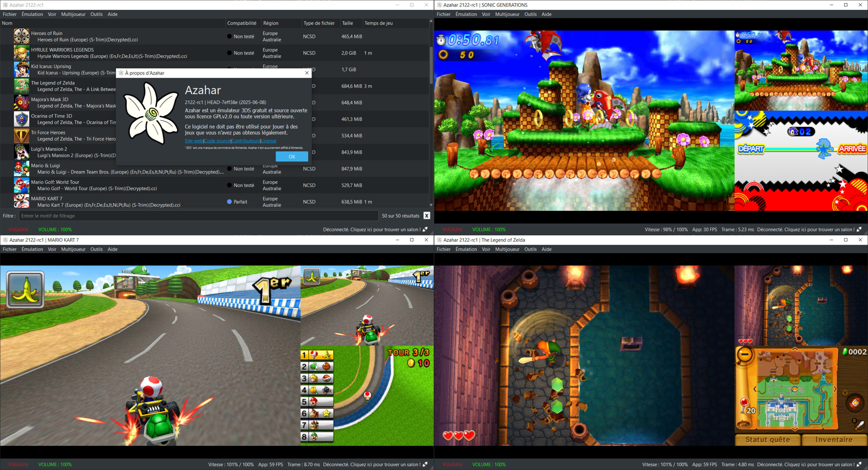Click the Ocarina of Time 3D game icon
868x470 pixels.
[x=21, y=119]
